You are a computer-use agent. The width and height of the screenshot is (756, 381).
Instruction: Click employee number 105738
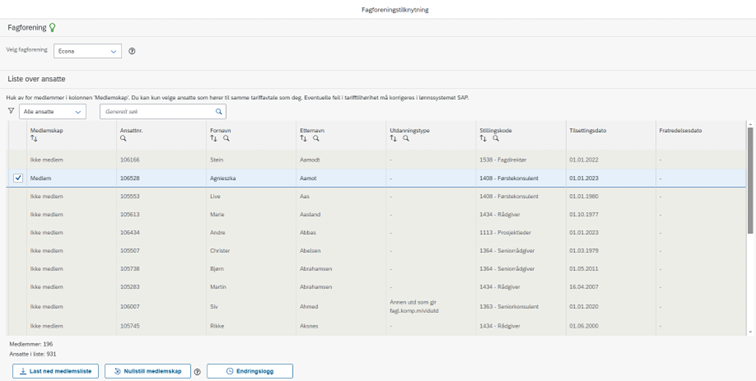tap(130, 269)
